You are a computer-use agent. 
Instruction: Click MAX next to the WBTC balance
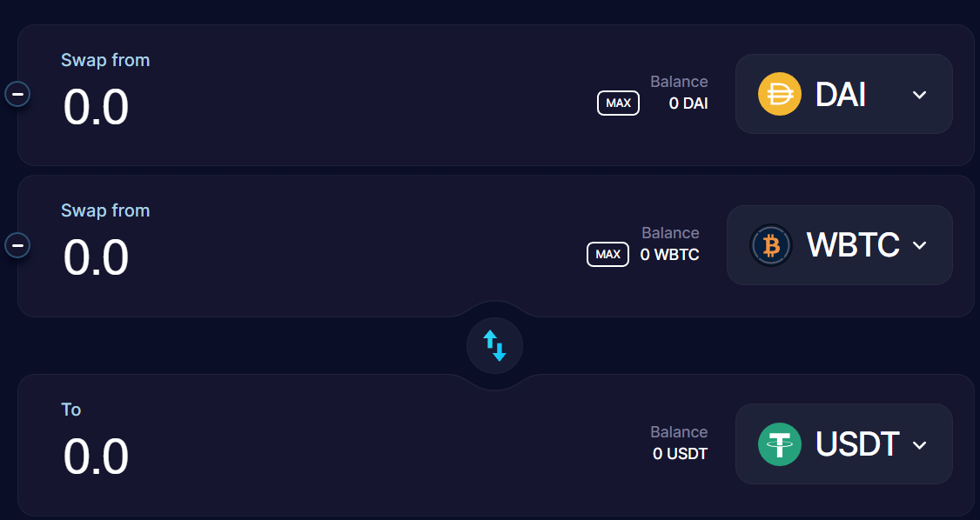[x=607, y=254]
